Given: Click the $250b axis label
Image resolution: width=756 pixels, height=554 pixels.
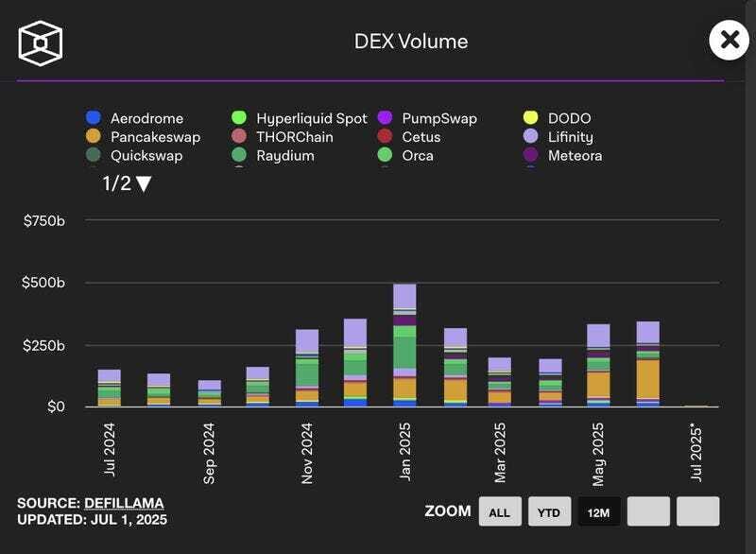Looking at the screenshot, I should click(43, 346).
